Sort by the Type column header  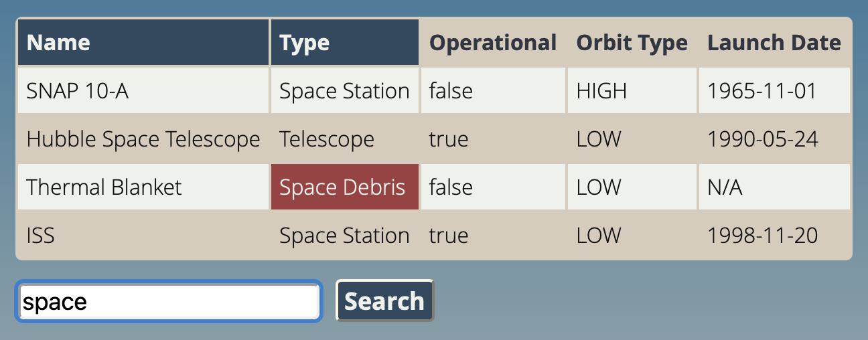coord(345,43)
